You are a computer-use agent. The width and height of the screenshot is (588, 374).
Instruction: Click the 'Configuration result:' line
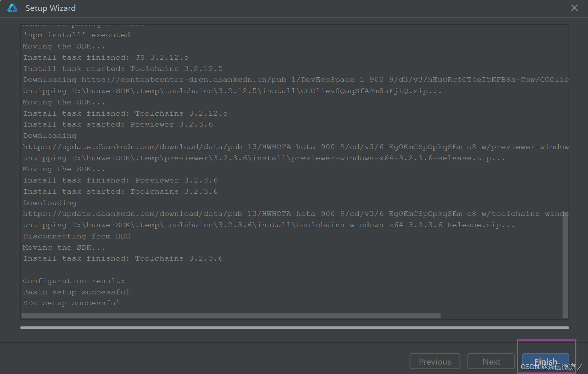[74, 281]
